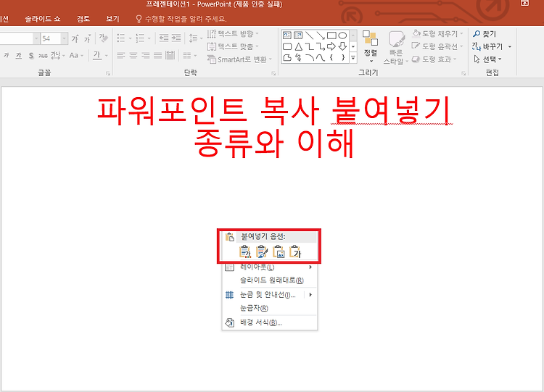Open 검토 review ribbon tab

click(83, 19)
